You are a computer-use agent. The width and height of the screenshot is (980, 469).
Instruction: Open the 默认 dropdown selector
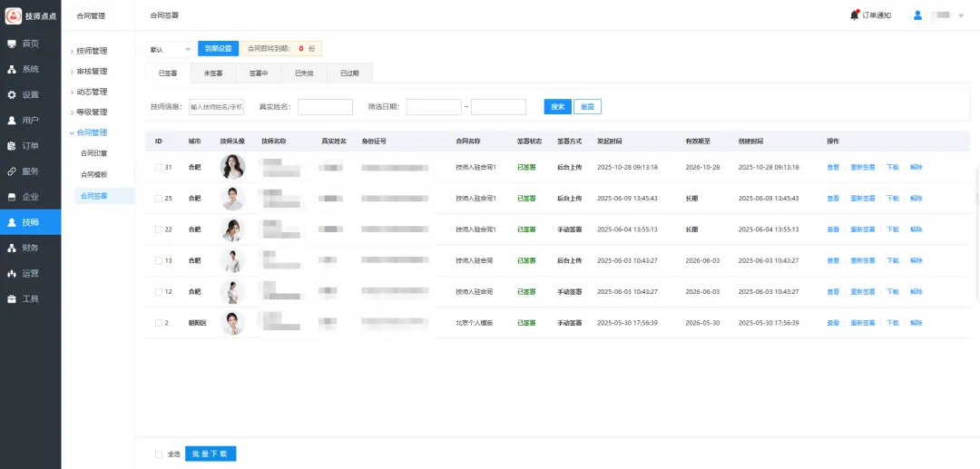tap(171, 49)
